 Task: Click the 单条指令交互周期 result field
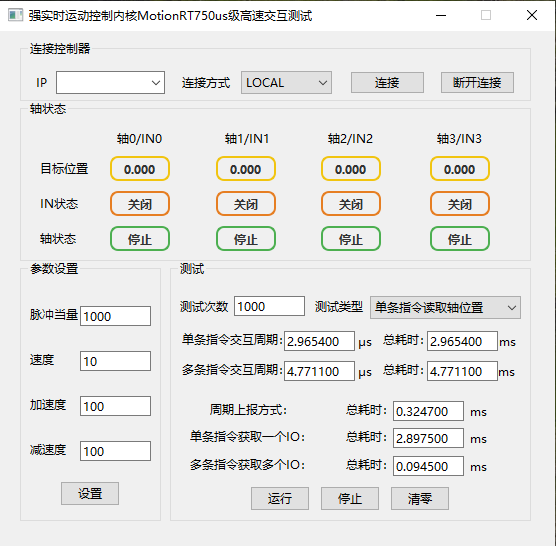tap(319, 341)
